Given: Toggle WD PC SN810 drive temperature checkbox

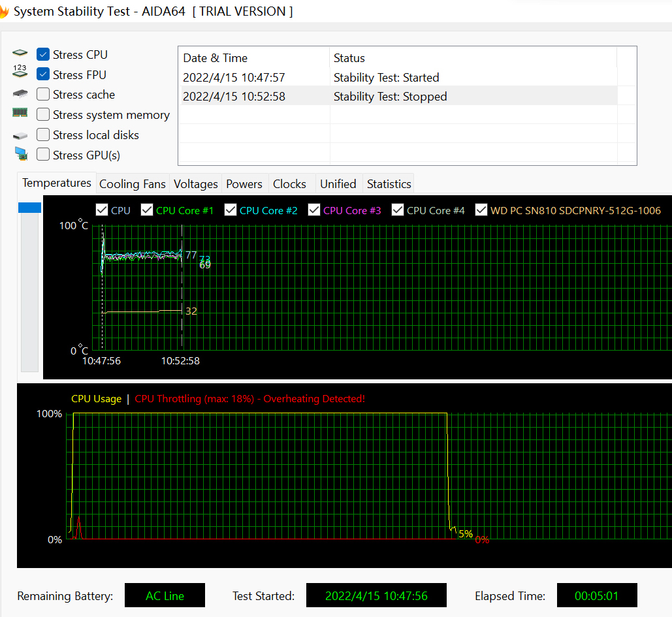Looking at the screenshot, I should pyautogui.click(x=481, y=210).
